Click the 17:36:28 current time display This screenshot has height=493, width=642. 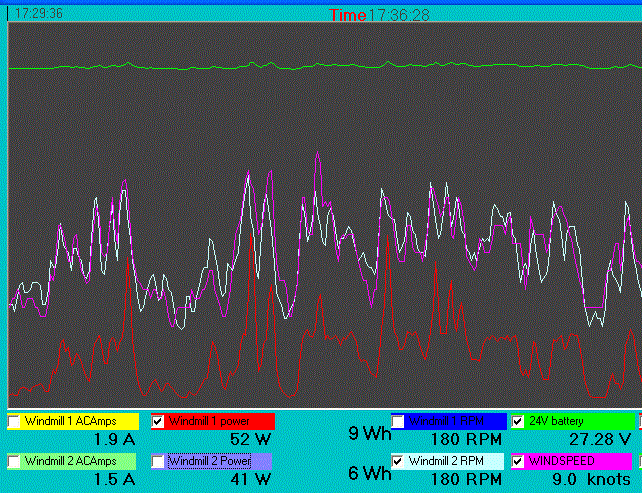[x=399, y=15]
